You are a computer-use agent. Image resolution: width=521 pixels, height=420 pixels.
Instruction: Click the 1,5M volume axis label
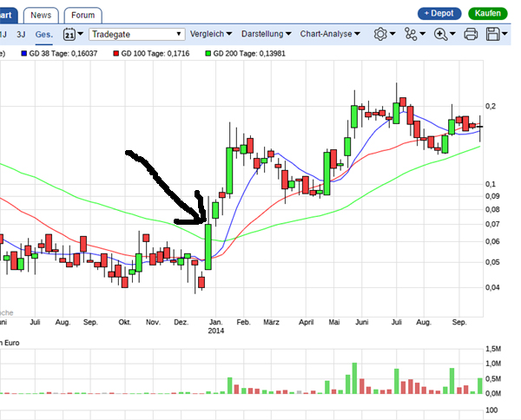tap(493, 349)
